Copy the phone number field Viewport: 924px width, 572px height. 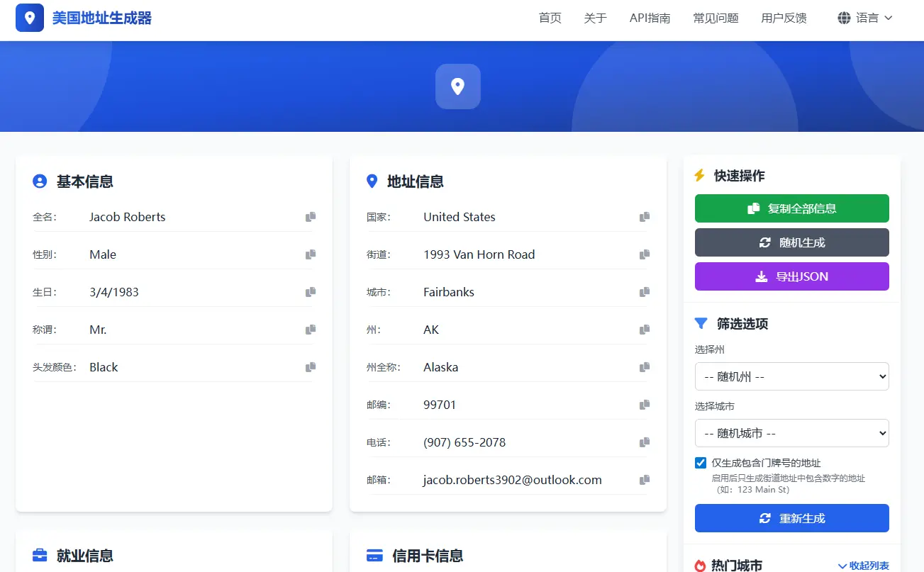[645, 442]
